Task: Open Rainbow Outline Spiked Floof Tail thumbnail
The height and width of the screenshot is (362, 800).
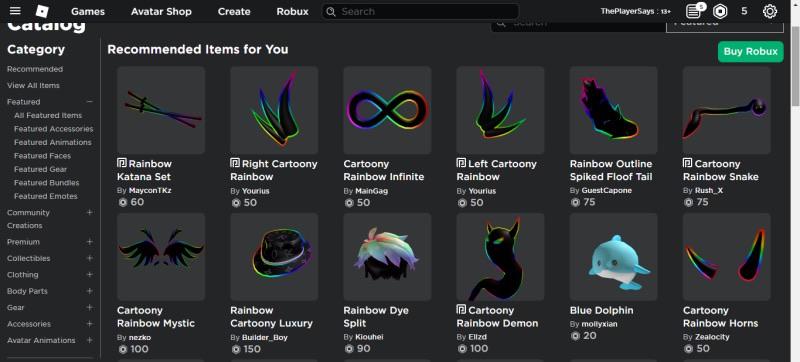Action: pos(614,110)
